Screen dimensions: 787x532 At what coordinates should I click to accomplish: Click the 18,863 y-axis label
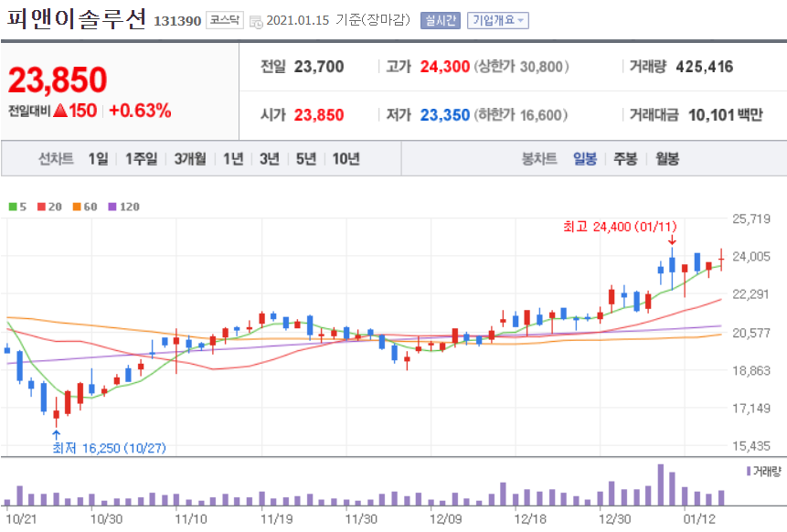click(750, 371)
